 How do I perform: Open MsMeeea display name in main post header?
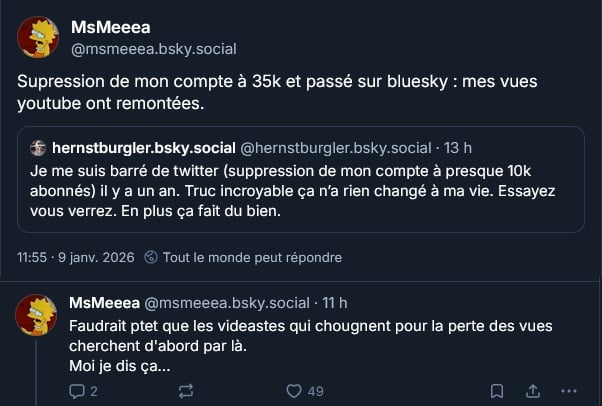pyautogui.click(x=111, y=27)
